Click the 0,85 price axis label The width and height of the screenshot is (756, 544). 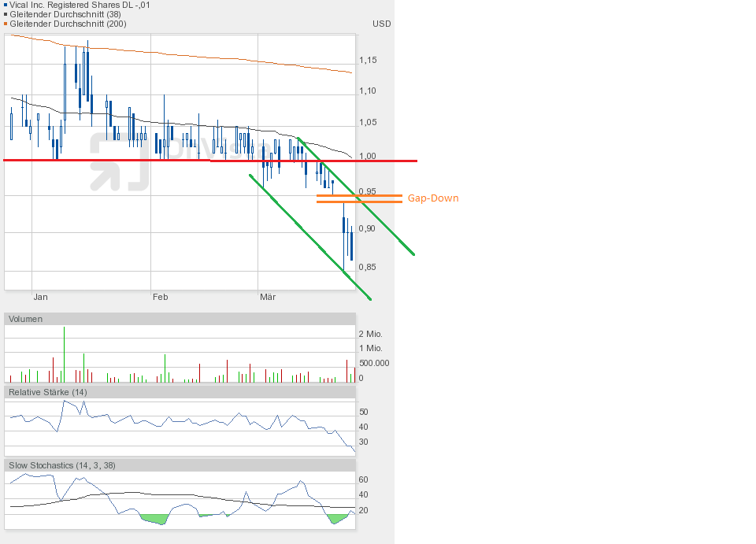pos(368,267)
